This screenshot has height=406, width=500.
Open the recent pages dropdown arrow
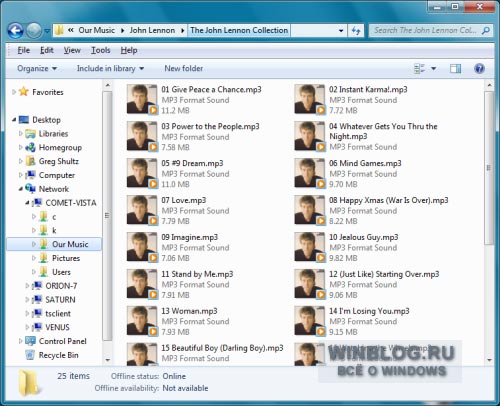47,31
